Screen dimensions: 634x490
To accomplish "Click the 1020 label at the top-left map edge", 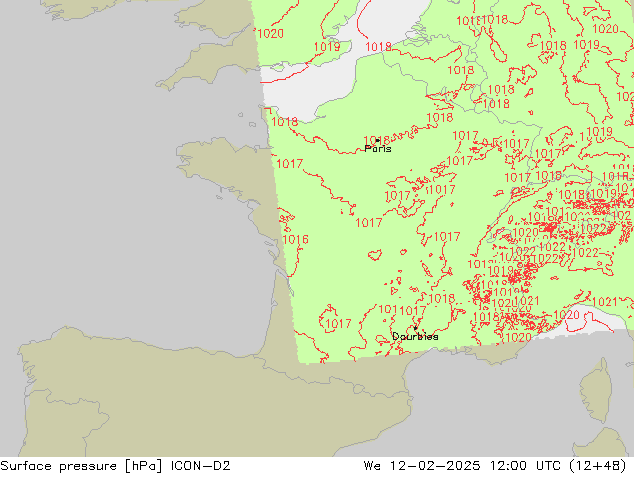I will tap(271, 34).
